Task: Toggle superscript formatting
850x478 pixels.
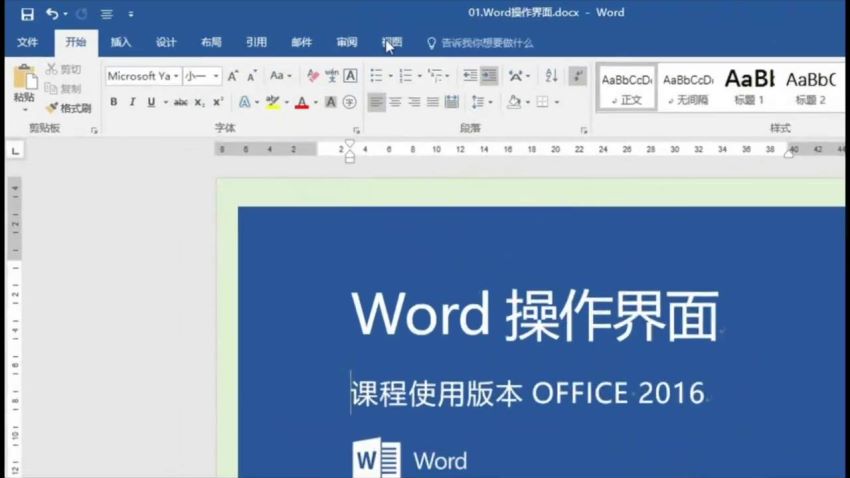Action: coord(218,102)
